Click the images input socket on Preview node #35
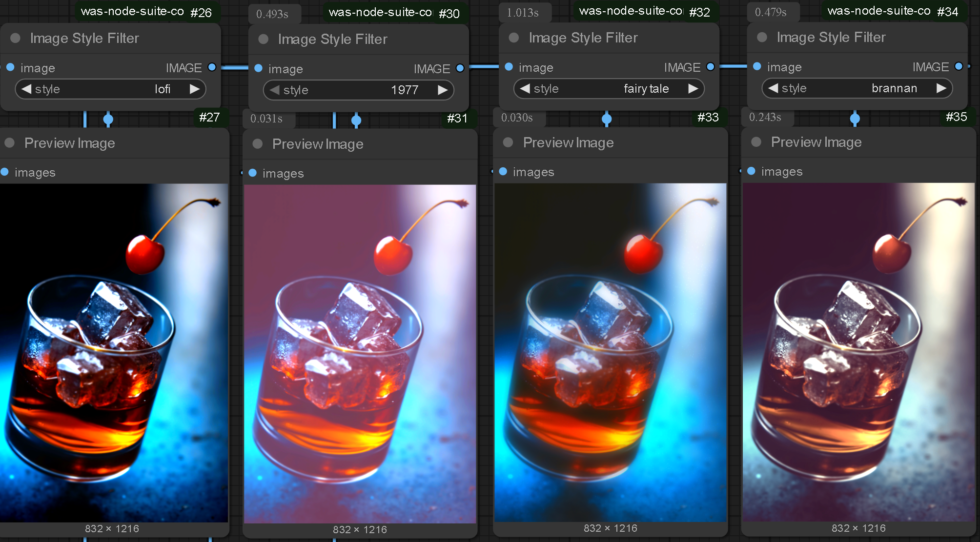980x542 pixels. [752, 171]
